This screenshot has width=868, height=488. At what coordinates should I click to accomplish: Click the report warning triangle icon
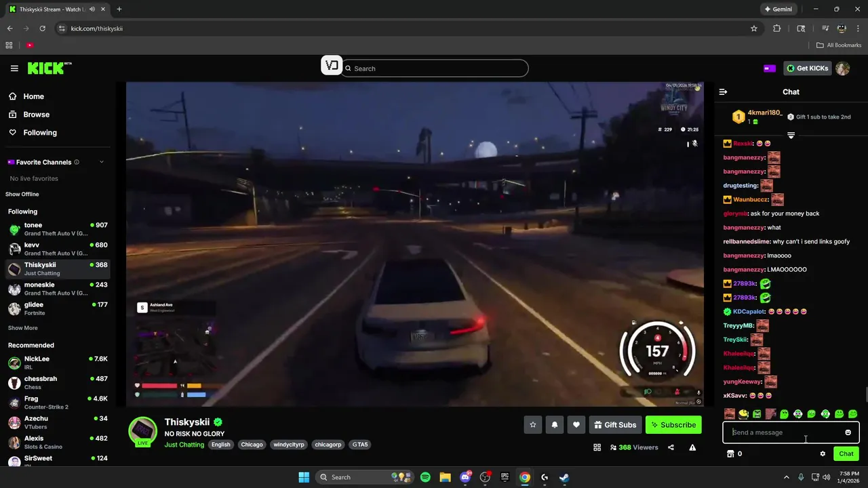[692, 447]
